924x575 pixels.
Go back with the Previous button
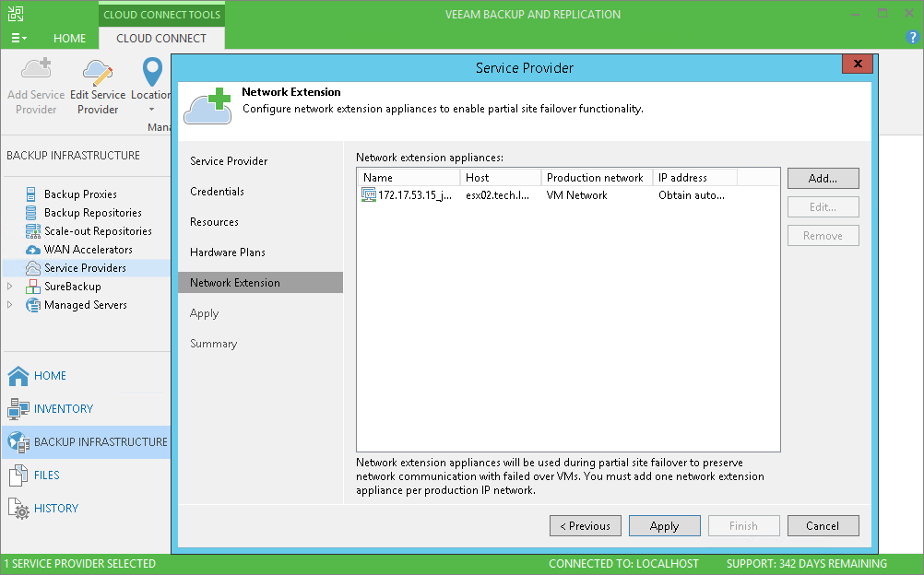coord(586,526)
